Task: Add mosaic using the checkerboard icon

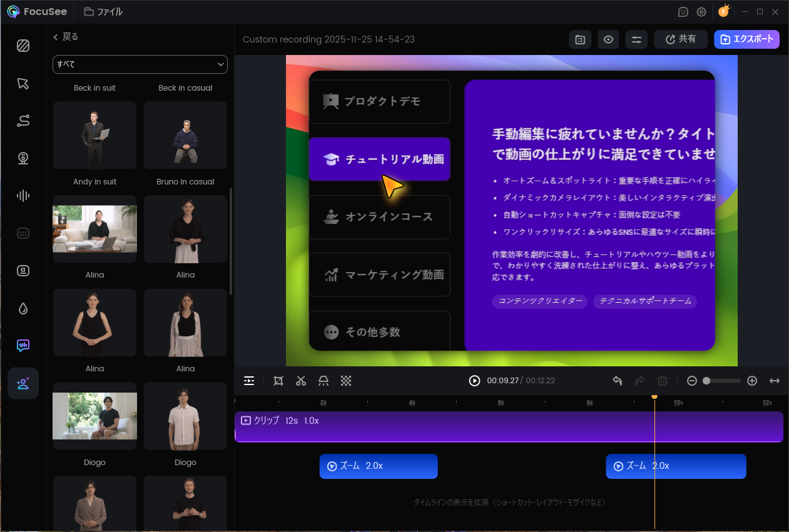Action: [346, 381]
